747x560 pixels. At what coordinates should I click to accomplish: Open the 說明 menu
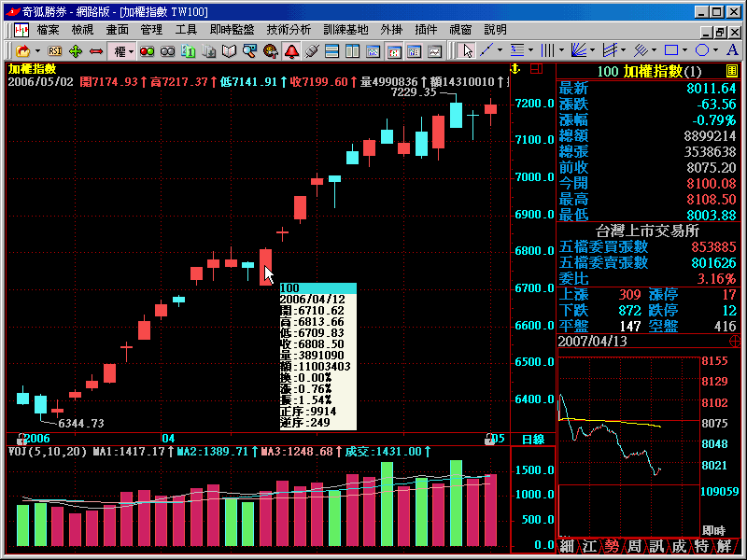(496, 30)
